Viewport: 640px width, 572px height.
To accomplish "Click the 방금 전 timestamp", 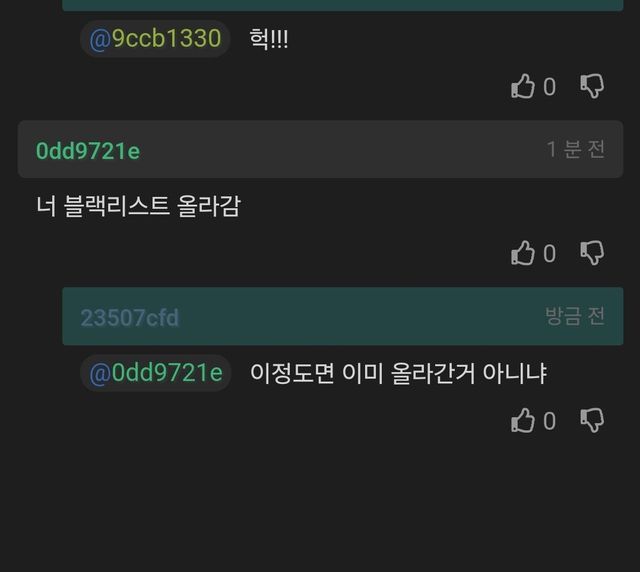I will click(x=575, y=316).
